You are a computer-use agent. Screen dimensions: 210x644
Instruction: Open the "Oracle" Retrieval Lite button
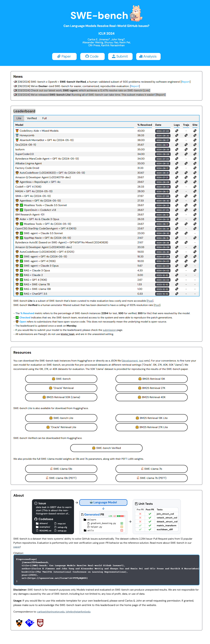[61, 427]
